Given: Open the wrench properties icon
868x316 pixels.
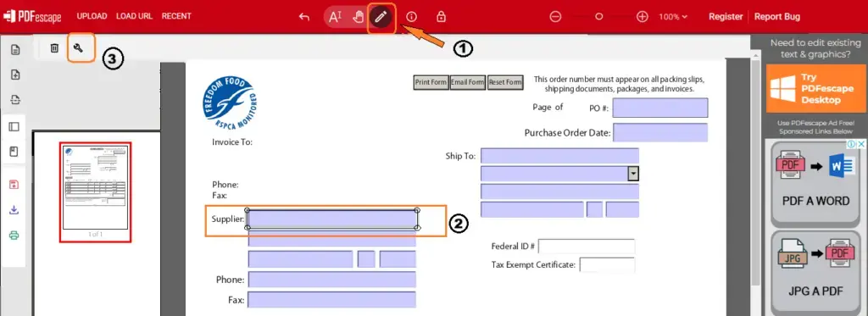Looking at the screenshot, I should coord(78,48).
